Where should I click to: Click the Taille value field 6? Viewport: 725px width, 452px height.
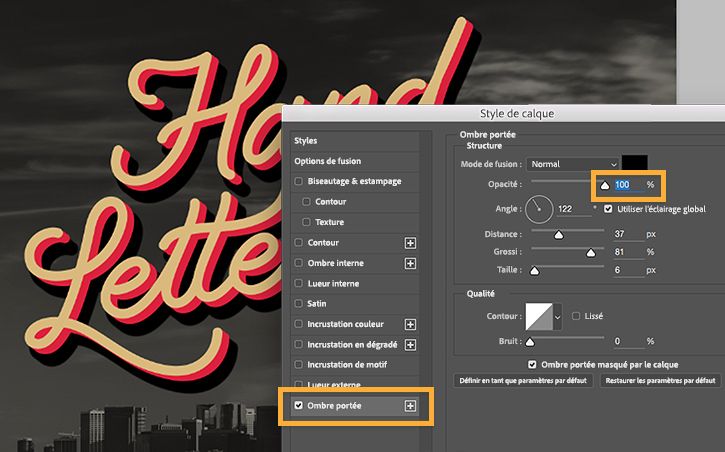pos(628,270)
